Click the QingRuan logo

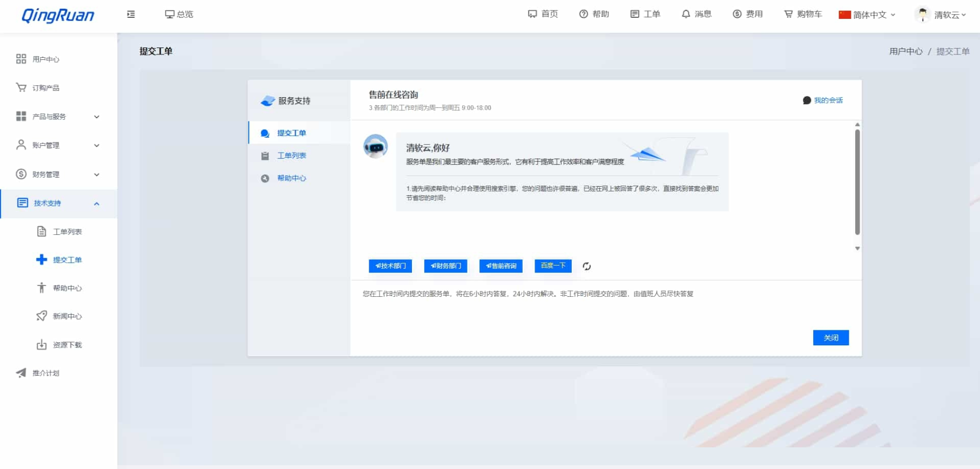(58, 15)
